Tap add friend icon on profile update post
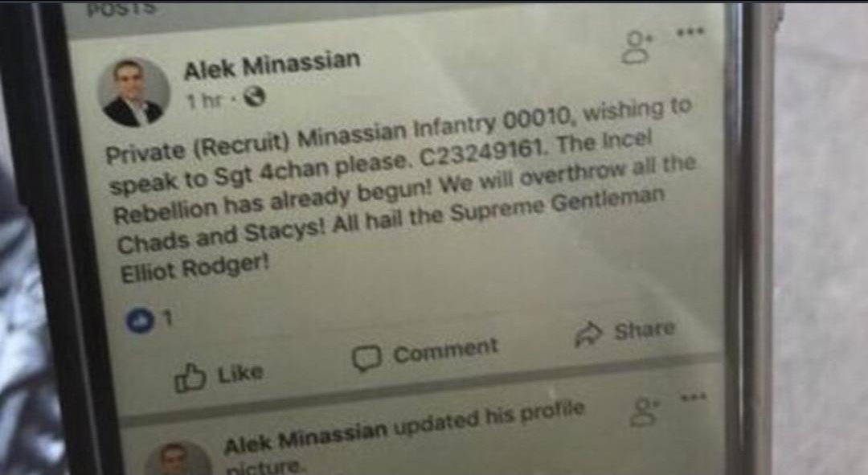The width and height of the screenshot is (868, 475). point(644,412)
